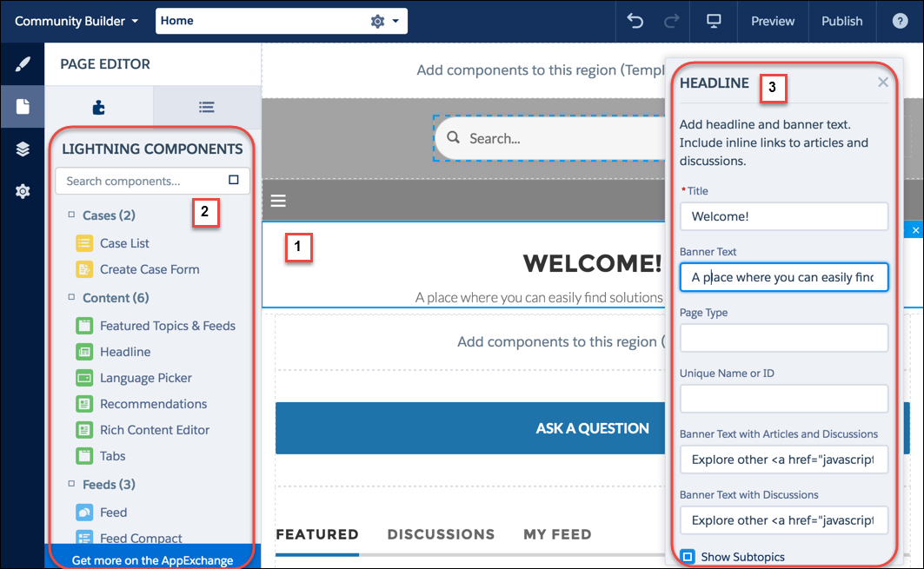Click the blue X on selected component
The height and width of the screenshot is (569, 924).
pos(915,230)
